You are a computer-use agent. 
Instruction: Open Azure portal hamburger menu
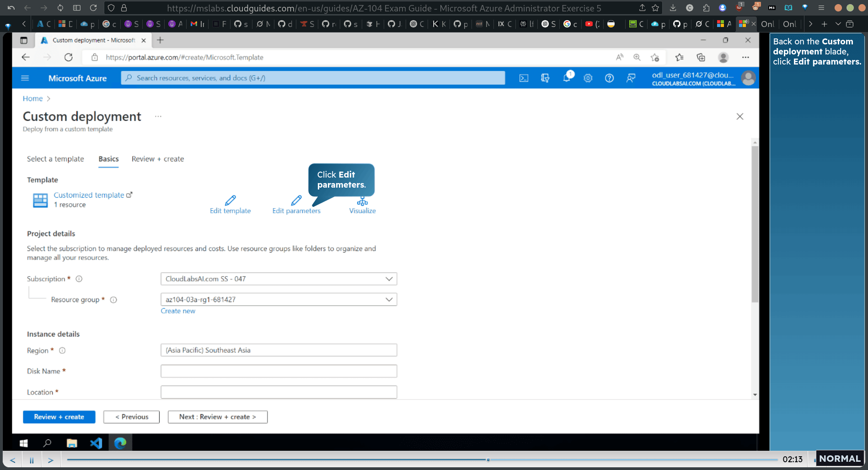coord(25,78)
